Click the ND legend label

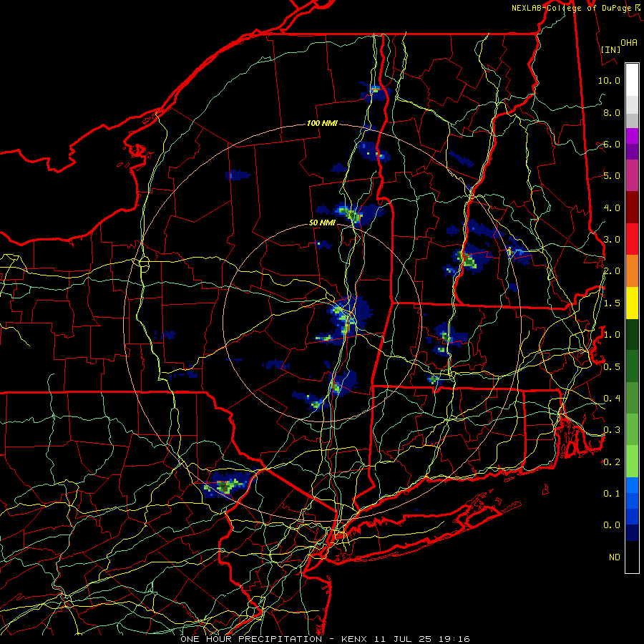click(615, 557)
